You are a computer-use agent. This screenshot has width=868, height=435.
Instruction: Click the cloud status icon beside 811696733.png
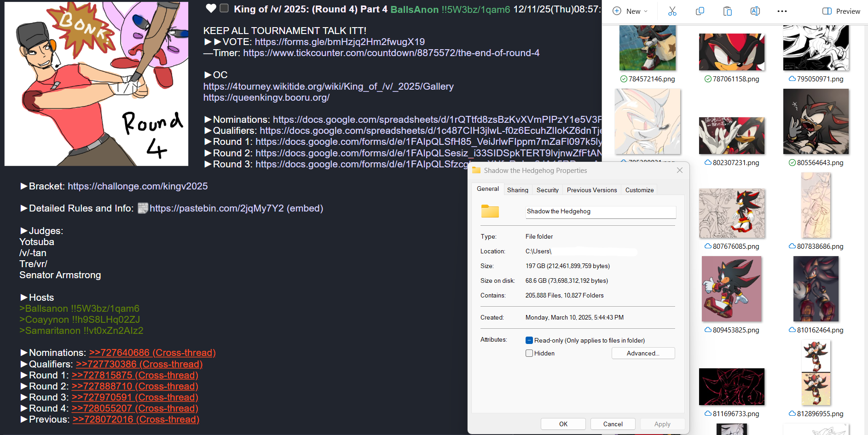pos(708,414)
